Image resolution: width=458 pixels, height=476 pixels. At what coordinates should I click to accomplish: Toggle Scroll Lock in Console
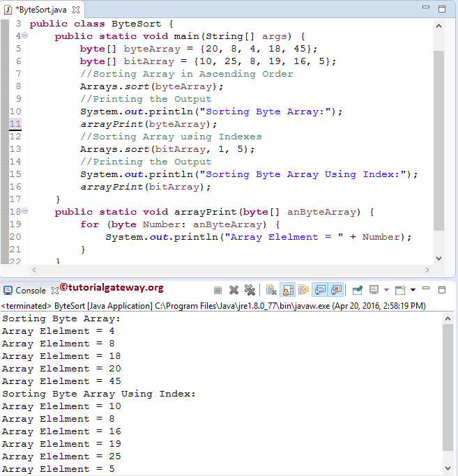pos(288,290)
